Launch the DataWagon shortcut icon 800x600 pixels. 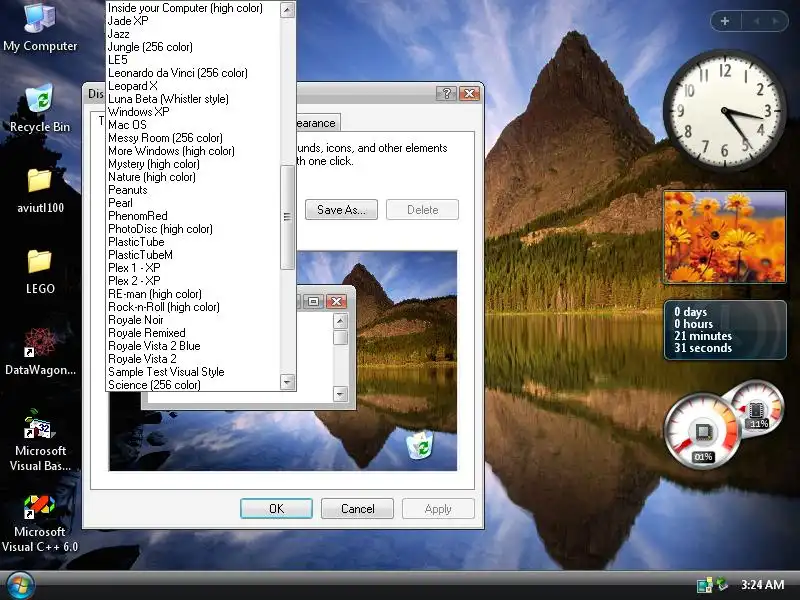click(40, 352)
